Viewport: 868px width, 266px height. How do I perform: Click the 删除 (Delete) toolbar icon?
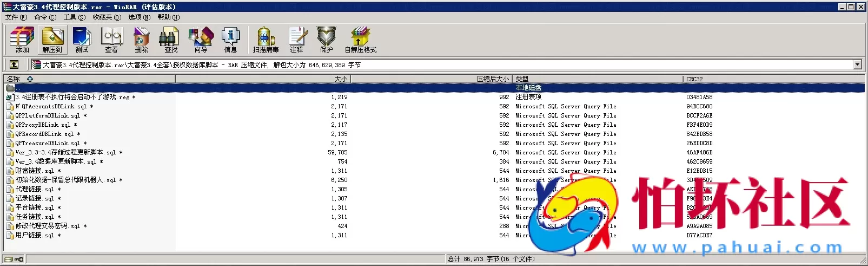[141, 40]
